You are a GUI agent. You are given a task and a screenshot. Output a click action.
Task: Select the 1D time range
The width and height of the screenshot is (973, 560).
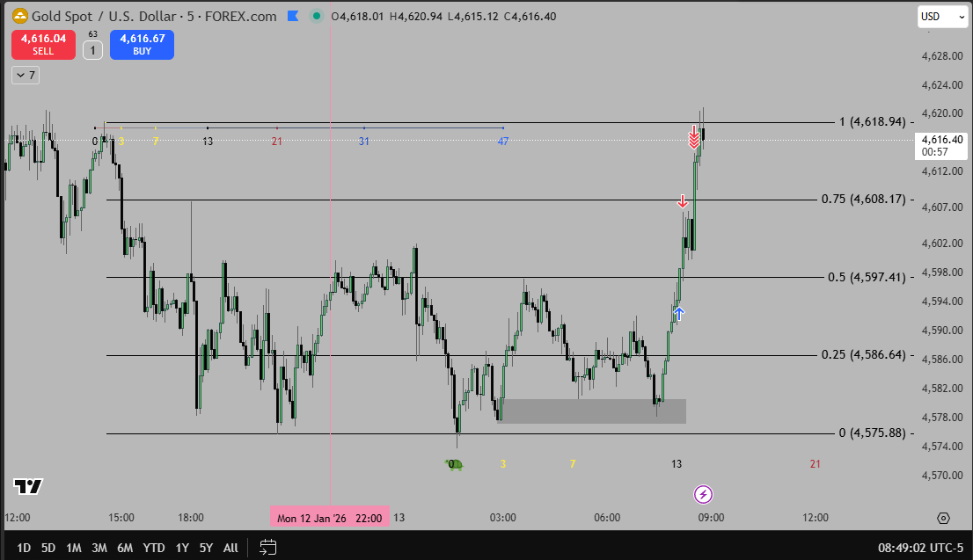[x=24, y=548]
